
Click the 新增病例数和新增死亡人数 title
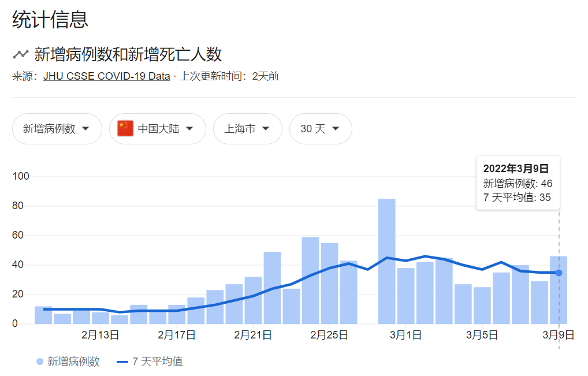(128, 54)
